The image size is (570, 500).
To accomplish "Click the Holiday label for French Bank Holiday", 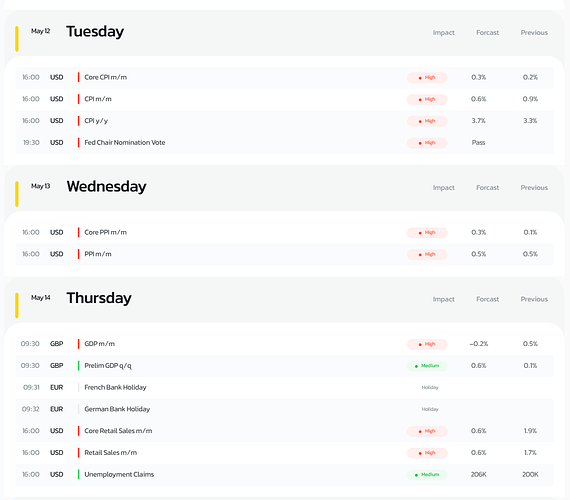I will pos(430,388).
